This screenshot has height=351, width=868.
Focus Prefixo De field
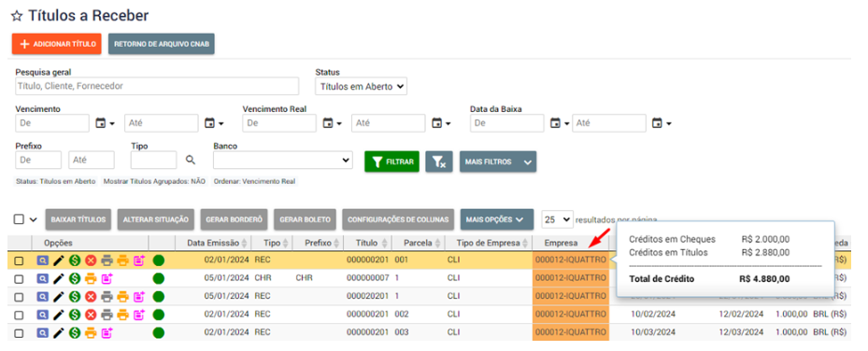(x=38, y=161)
